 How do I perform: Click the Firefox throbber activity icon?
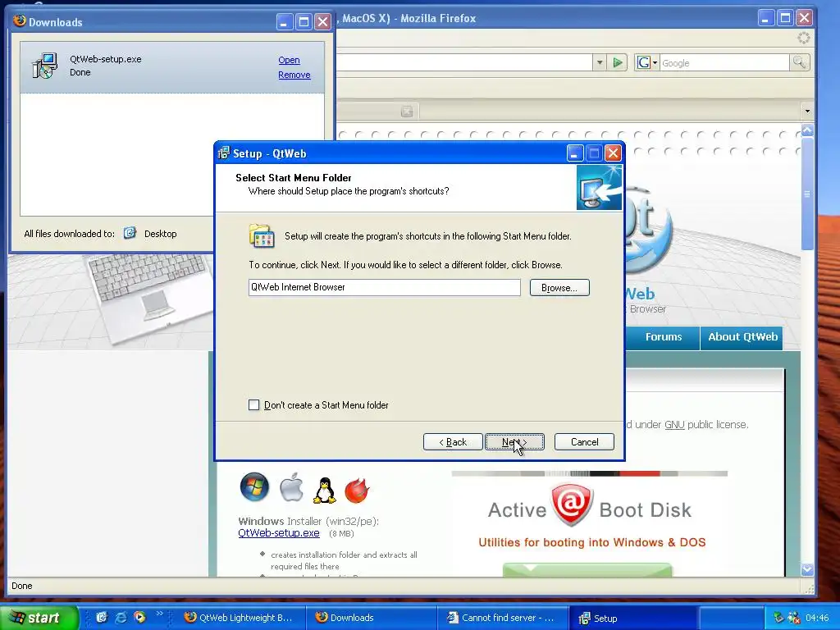(803, 38)
